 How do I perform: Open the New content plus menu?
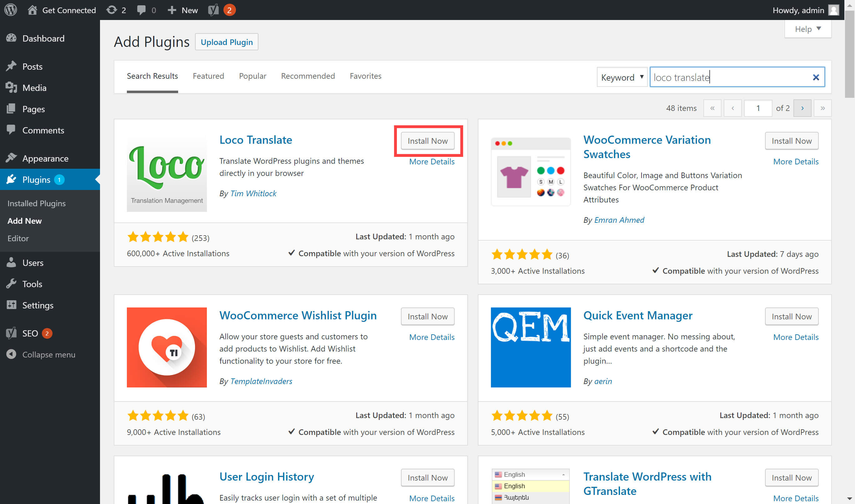(182, 10)
